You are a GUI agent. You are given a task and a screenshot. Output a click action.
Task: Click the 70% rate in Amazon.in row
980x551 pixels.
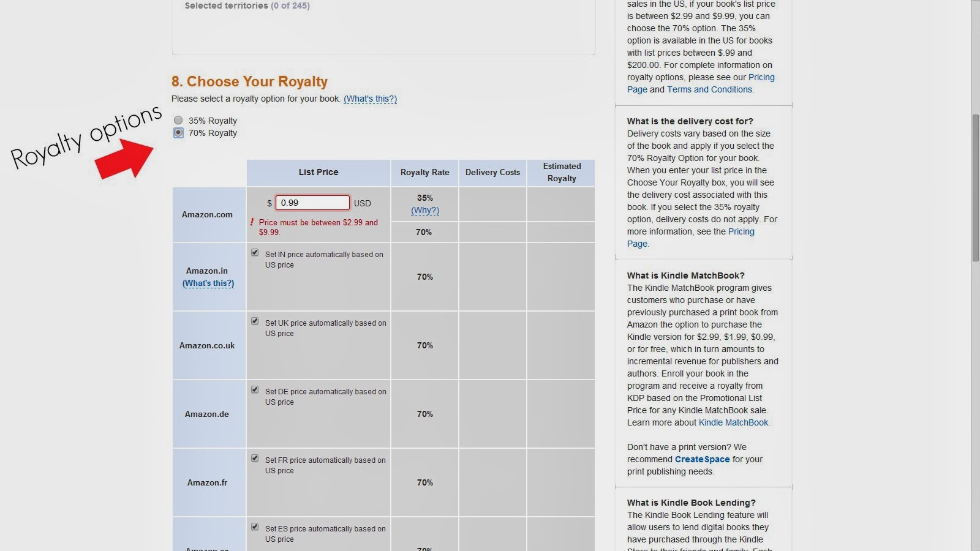[x=425, y=277]
